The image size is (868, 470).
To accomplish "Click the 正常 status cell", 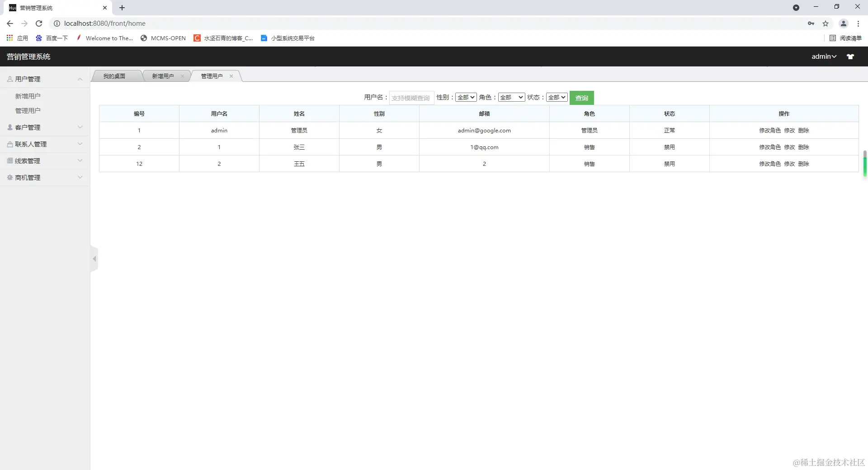I will [x=670, y=130].
